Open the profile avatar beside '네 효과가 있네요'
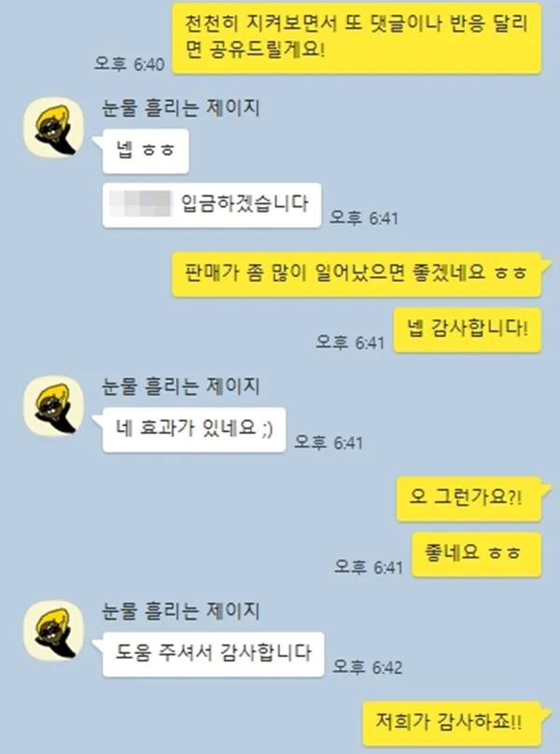The height and width of the screenshot is (754, 560). 54,405
